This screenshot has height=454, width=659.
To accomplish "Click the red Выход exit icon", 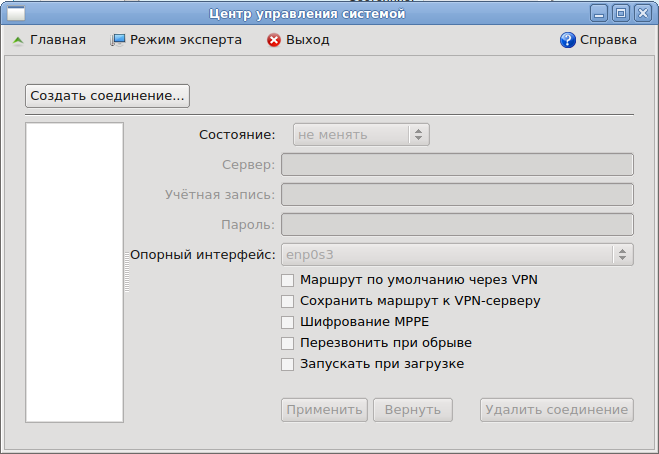I will (x=274, y=40).
